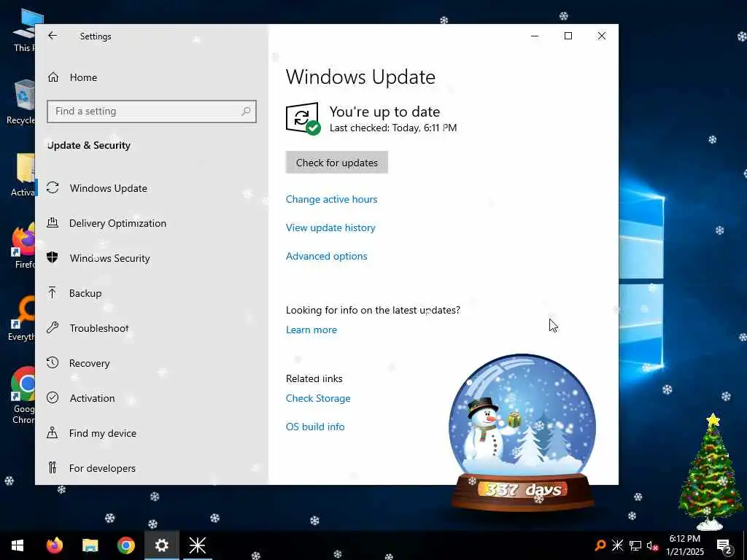747x560 pixels.
Task: Open the OS build info link
Action: point(315,427)
